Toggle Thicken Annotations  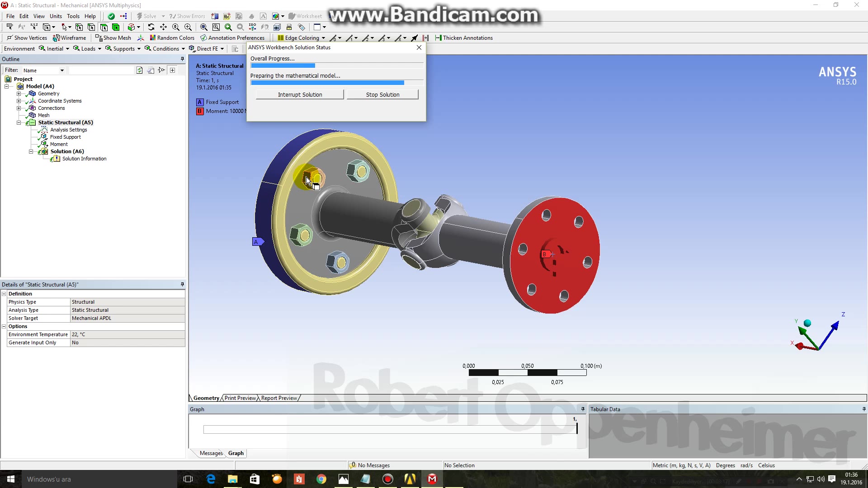tap(464, 38)
